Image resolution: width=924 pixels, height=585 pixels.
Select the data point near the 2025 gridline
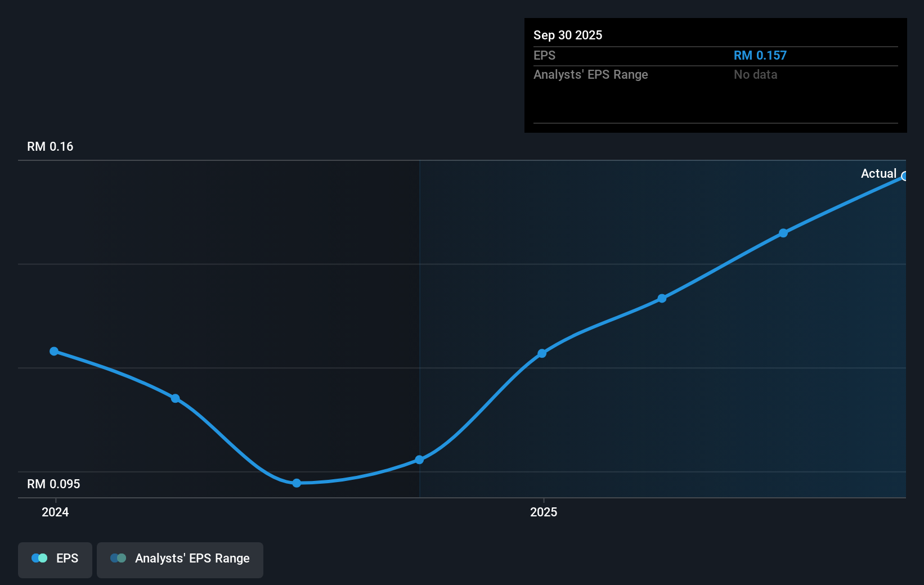542,353
